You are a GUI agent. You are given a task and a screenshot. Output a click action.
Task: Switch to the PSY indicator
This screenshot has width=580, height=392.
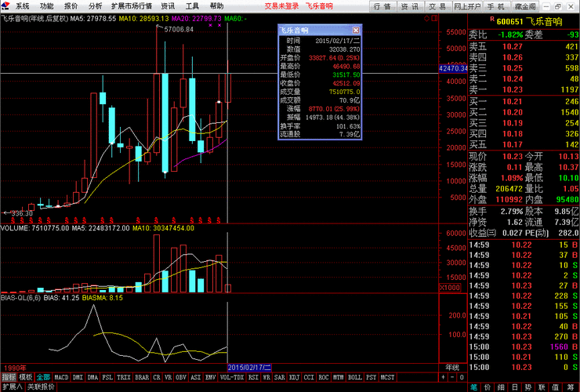tap(371, 377)
